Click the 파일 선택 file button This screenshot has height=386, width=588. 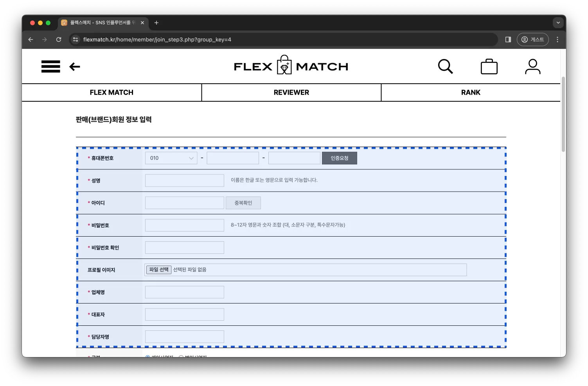point(159,270)
